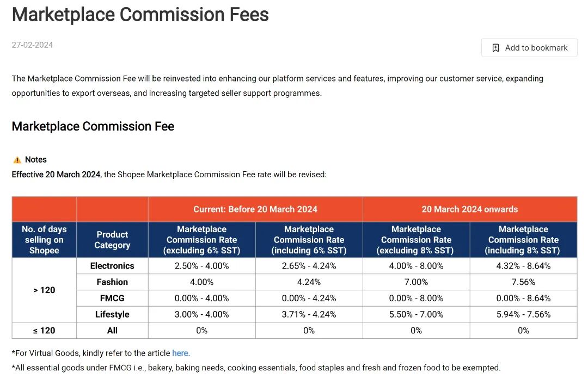Select the Lifestyle category cell

112,314
